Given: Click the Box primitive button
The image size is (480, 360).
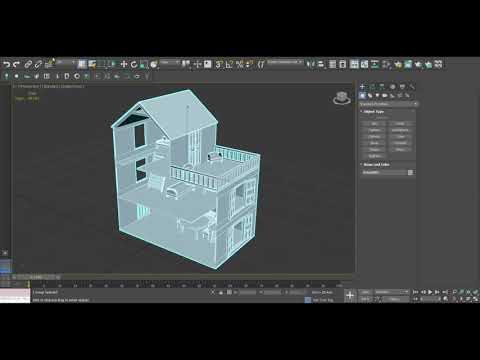Looking at the screenshot, I should (374, 124).
